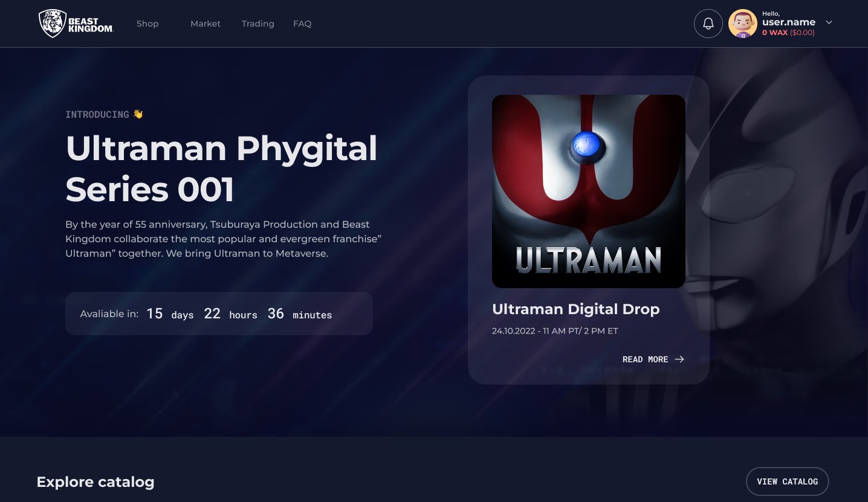This screenshot has height=502, width=868.
Task: Open the notifications bell
Action: coord(708,24)
